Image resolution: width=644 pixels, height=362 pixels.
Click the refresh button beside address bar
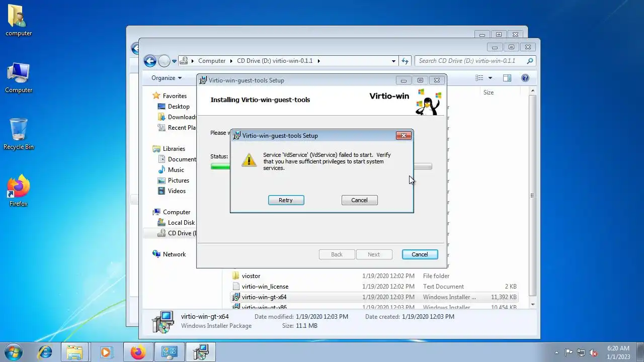[405, 61]
